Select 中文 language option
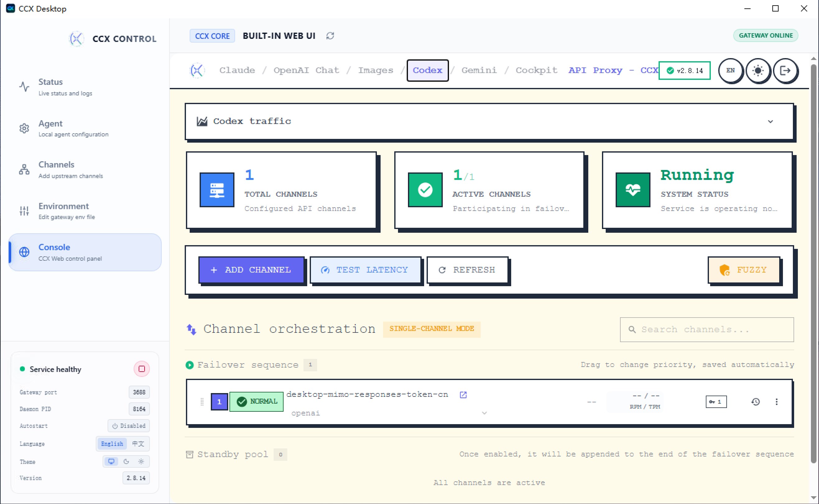 point(138,444)
